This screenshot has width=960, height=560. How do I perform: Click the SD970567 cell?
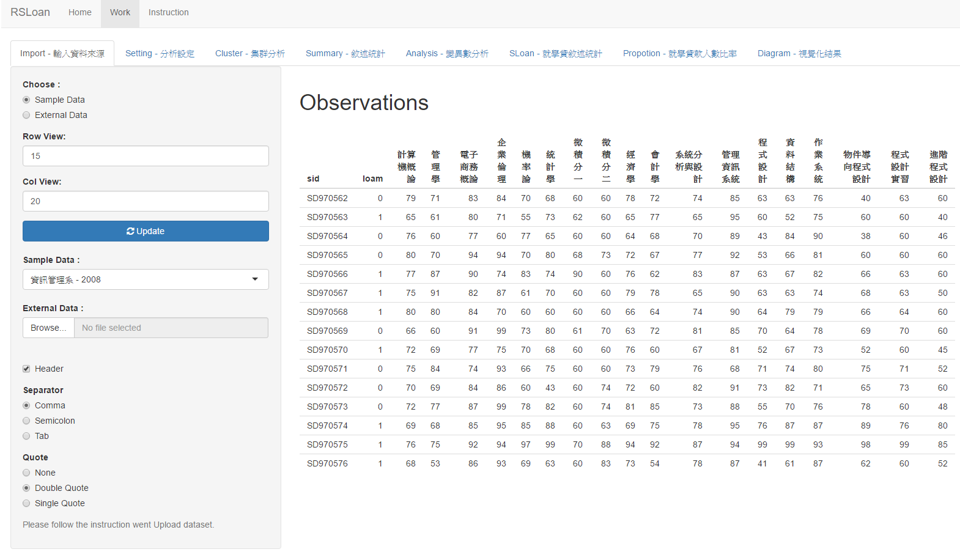click(x=327, y=293)
